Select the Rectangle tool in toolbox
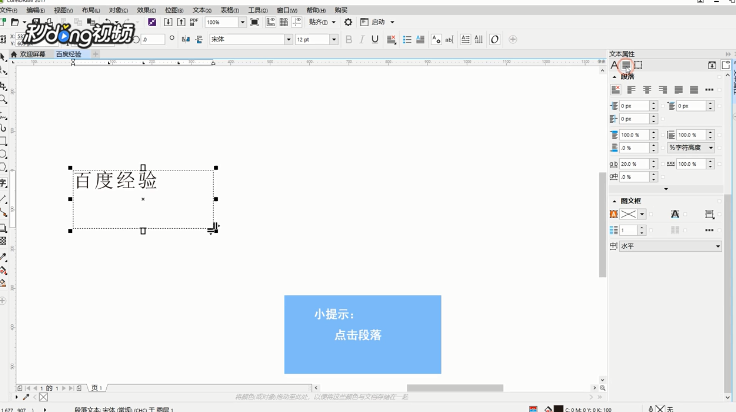Viewport: 736px width, 412px height. point(3,141)
